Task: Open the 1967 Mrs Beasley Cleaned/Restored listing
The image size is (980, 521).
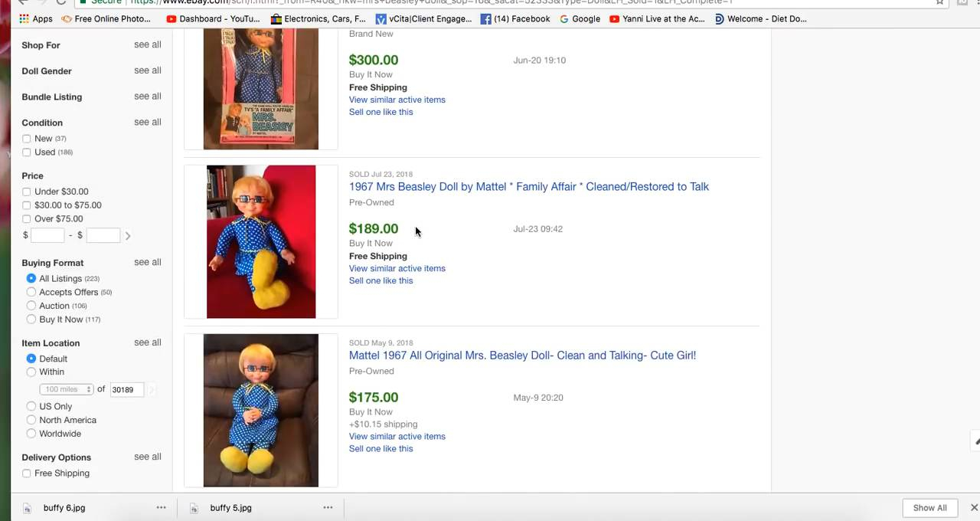Action: (x=528, y=186)
